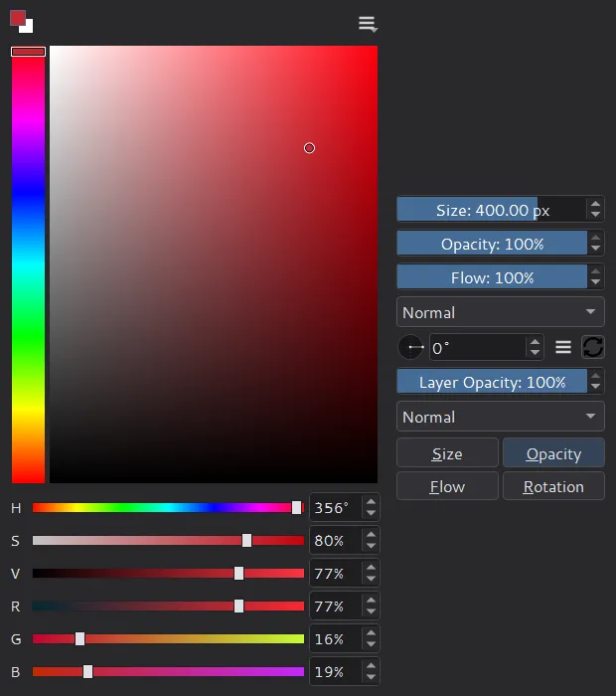Click the S saturation slider handle
The width and height of the screenshot is (616, 696).
pos(246,540)
